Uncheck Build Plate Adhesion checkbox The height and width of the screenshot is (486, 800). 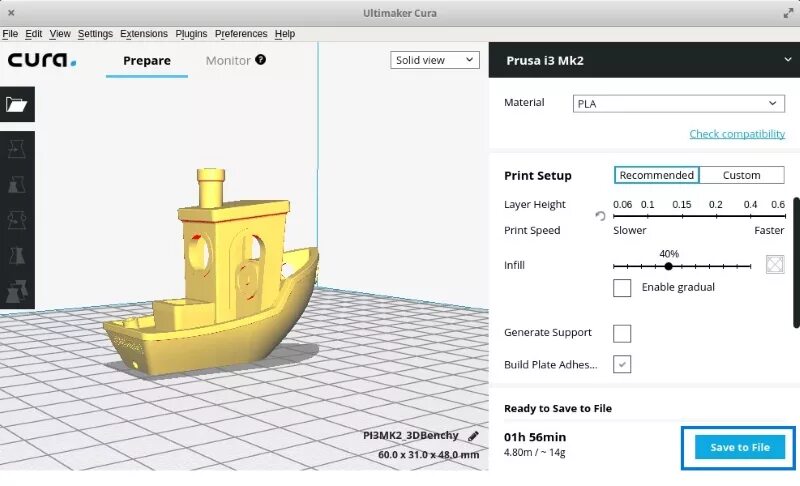[622, 364]
